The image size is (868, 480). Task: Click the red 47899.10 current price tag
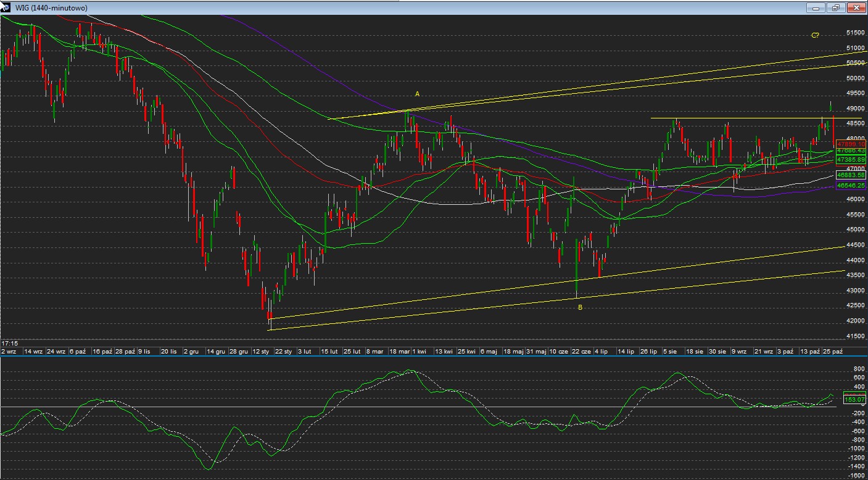(851, 144)
